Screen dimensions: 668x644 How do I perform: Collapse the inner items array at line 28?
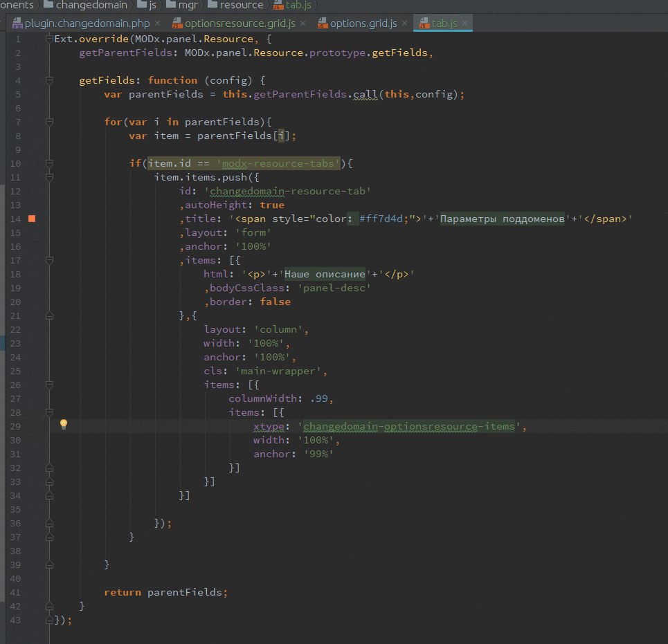(x=49, y=412)
